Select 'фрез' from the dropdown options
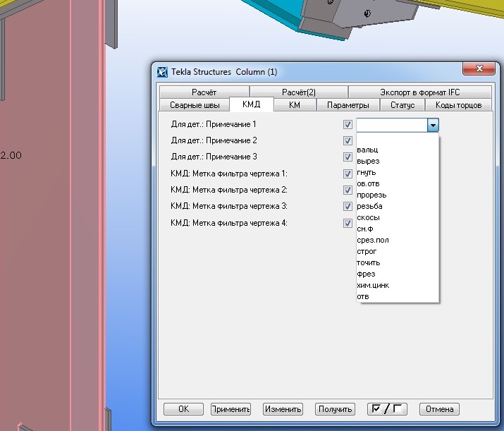Screen dimensions: 504x431 pyautogui.click(x=367, y=274)
